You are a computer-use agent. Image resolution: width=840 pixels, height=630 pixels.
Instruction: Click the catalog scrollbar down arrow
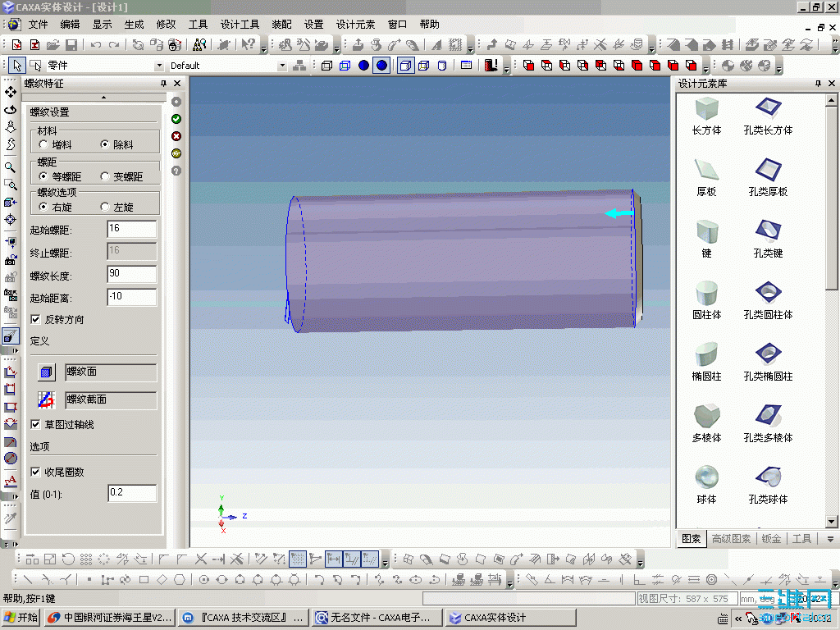[x=832, y=521]
